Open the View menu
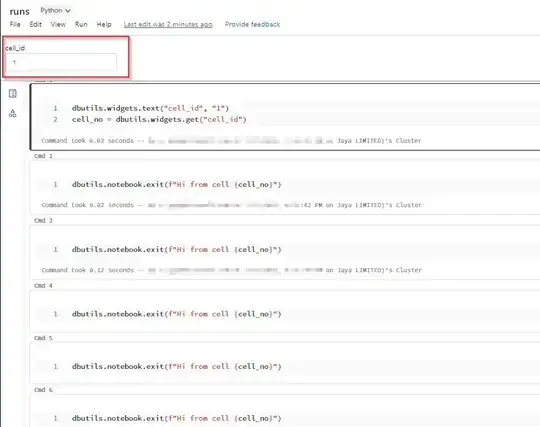Viewport: 540px width, 427px height. (x=58, y=24)
